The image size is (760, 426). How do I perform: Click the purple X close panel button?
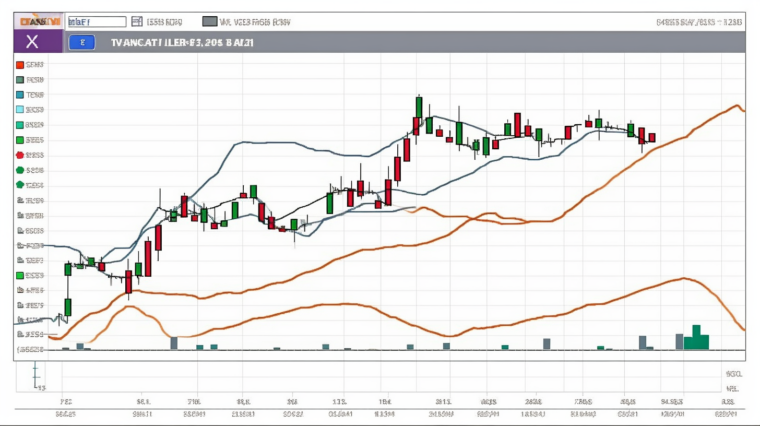(x=32, y=41)
